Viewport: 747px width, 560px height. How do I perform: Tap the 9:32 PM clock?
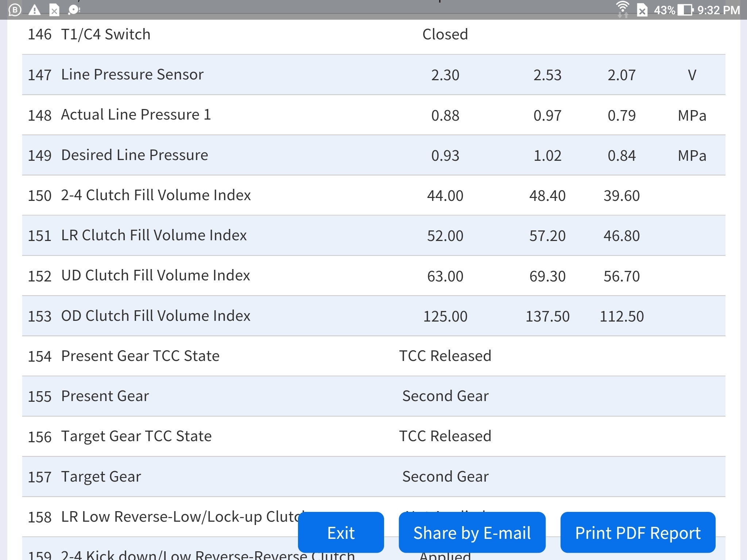(x=719, y=10)
